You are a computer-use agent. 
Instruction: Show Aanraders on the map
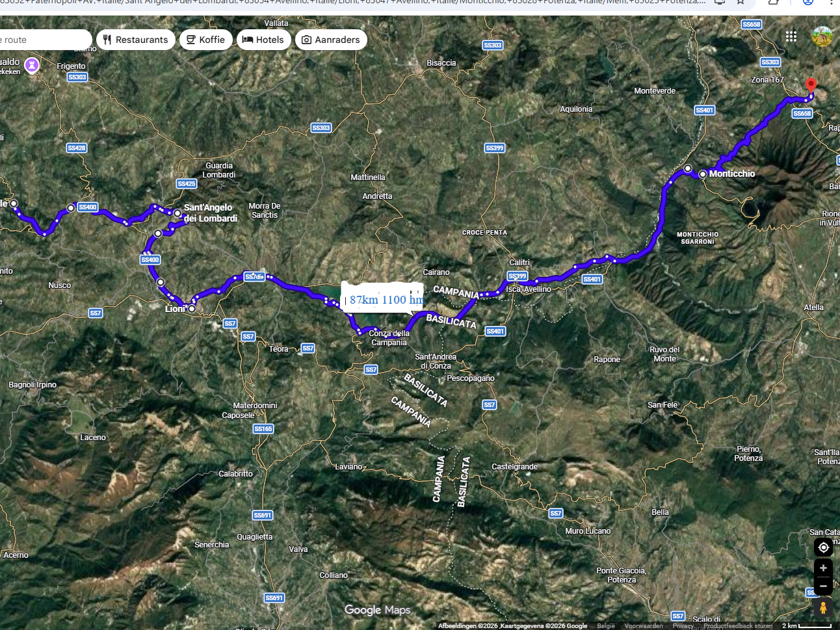pyautogui.click(x=331, y=40)
